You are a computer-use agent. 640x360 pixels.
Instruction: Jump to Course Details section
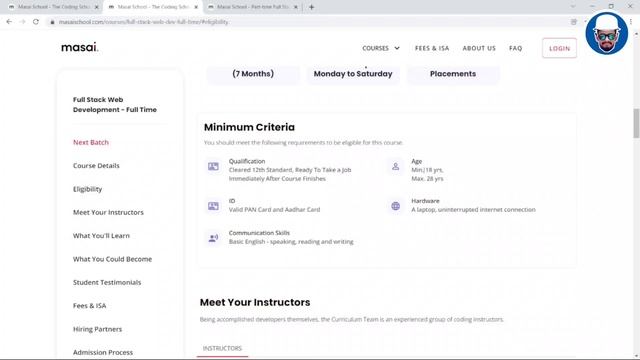[x=96, y=165]
